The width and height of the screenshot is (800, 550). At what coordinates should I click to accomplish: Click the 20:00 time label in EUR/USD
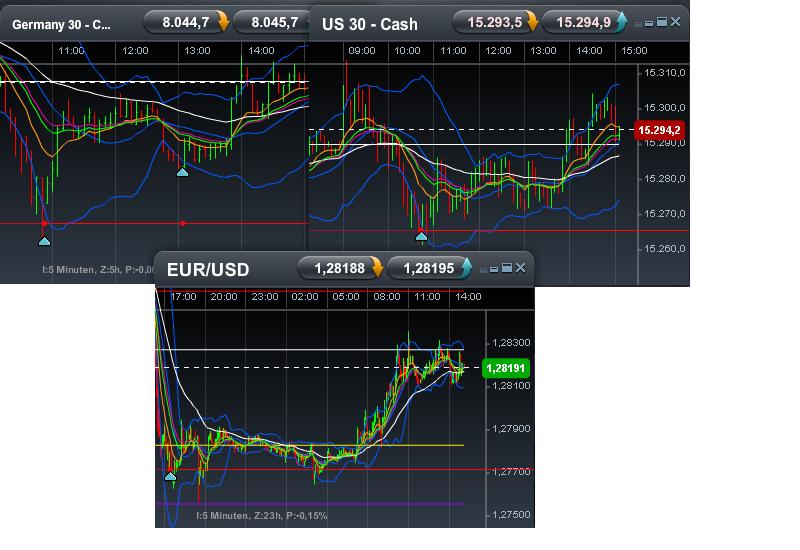pyautogui.click(x=224, y=296)
